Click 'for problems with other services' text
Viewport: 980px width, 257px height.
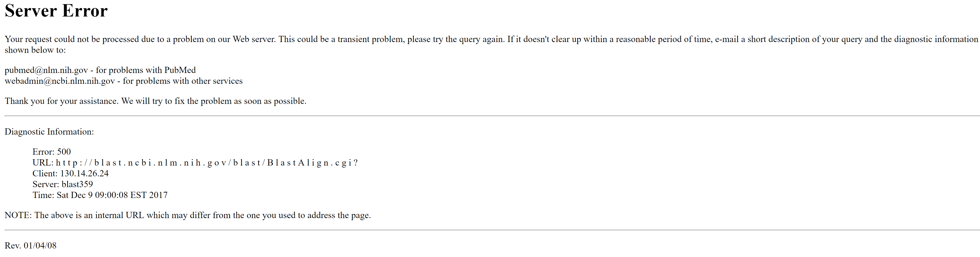[183, 81]
